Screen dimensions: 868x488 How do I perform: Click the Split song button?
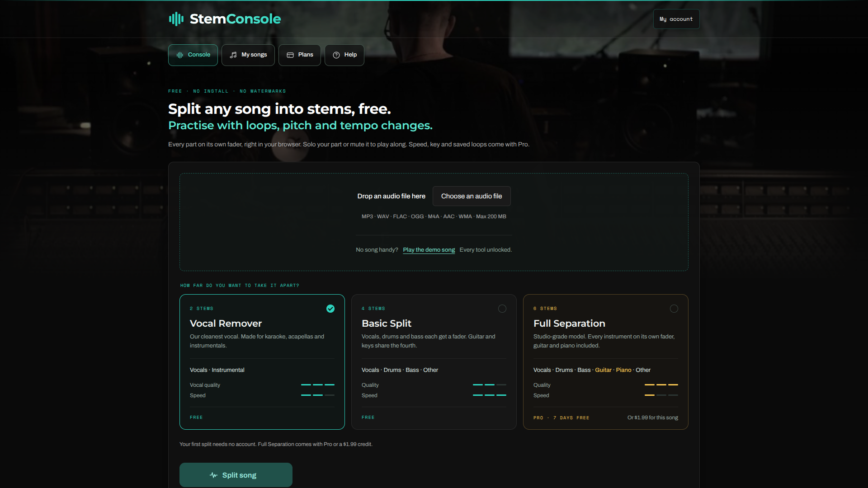point(236,475)
